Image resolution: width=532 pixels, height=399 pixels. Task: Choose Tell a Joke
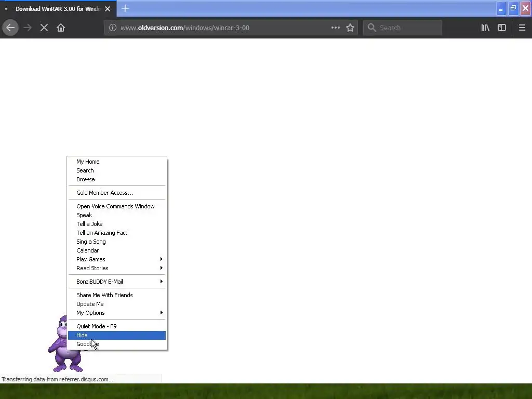(117, 224)
